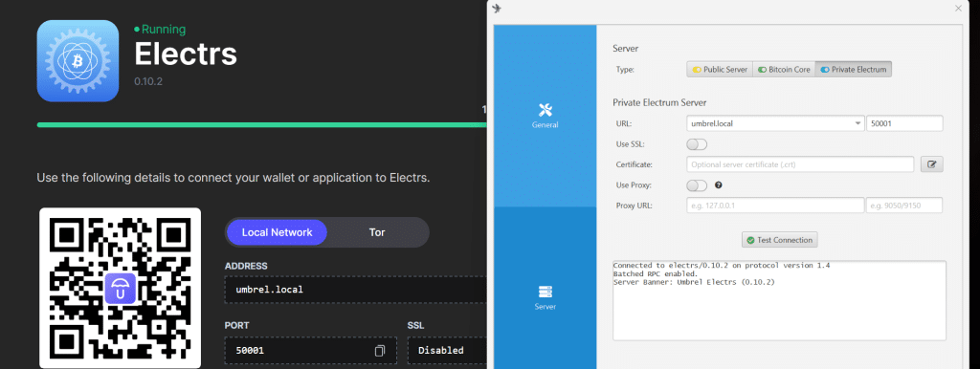Close the Sparrow settings window
The width and height of the screenshot is (980, 369).
pyautogui.click(x=958, y=8)
